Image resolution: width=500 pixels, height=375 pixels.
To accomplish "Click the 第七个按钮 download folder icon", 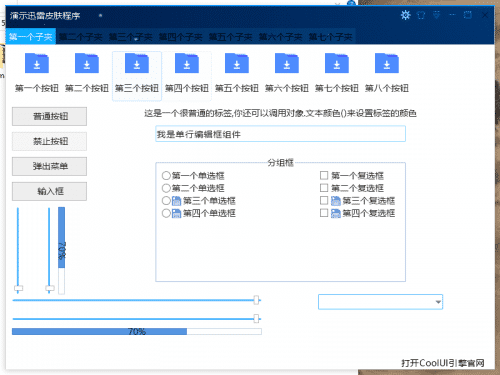I will (x=337, y=63).
